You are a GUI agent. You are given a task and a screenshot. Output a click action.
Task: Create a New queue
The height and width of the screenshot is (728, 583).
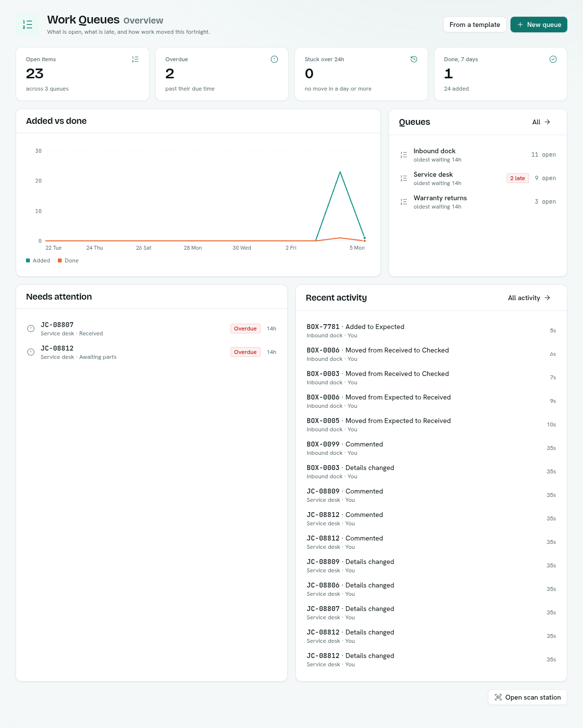538,24
